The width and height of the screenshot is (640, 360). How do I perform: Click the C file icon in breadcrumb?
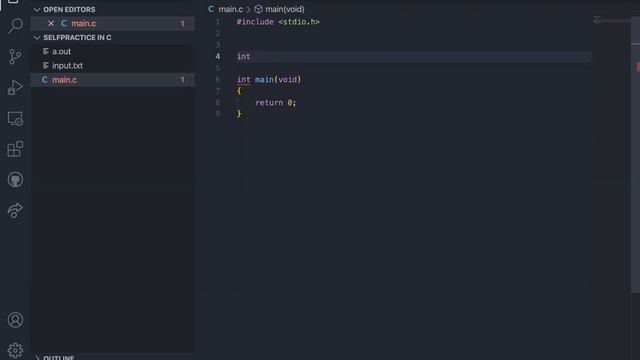[x=211, y=9]
